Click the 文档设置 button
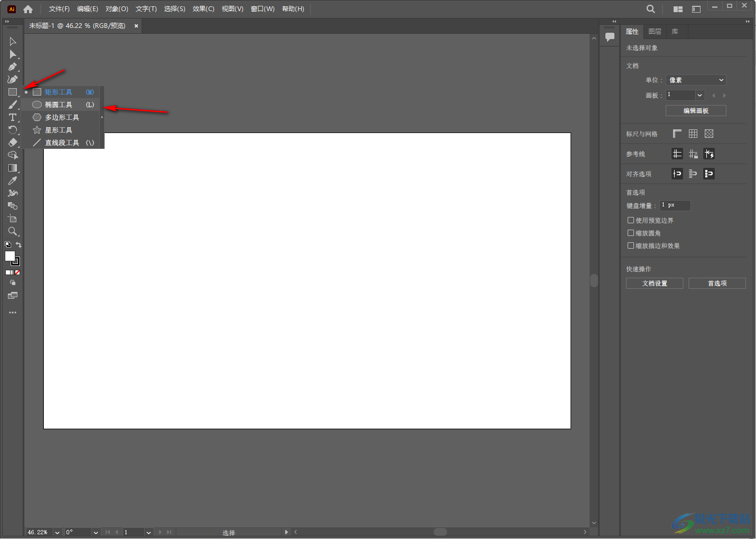This screenshot has height=539, width=756. coord(655,283)
